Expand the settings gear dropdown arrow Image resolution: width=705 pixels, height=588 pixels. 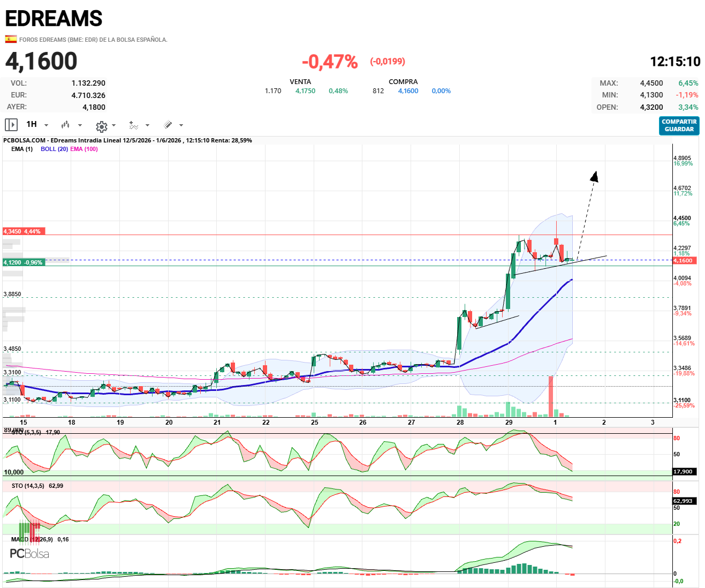click(x=114, y=125)
